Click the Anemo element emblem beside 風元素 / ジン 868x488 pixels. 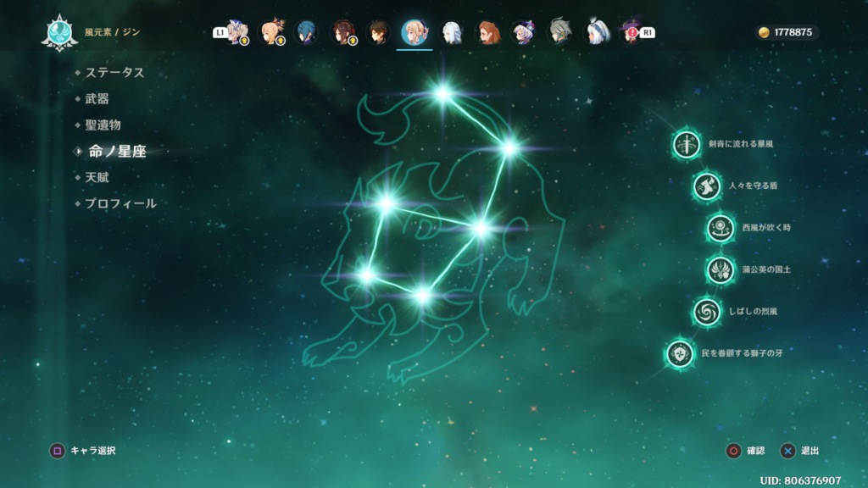coord(60,33)
